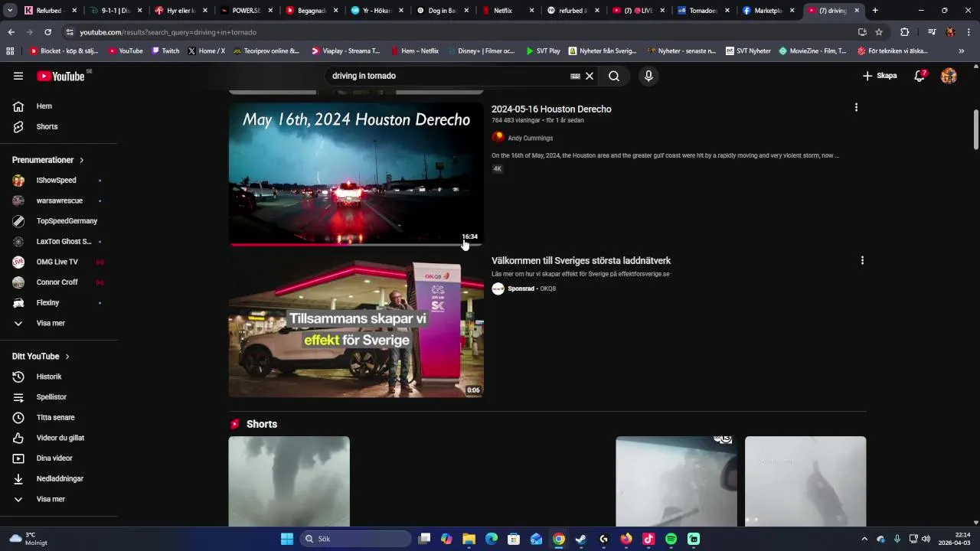Screen dimensions: 980x551
Task: Open the first tornado Shorts thumbnail
Action: pos(289,481)
